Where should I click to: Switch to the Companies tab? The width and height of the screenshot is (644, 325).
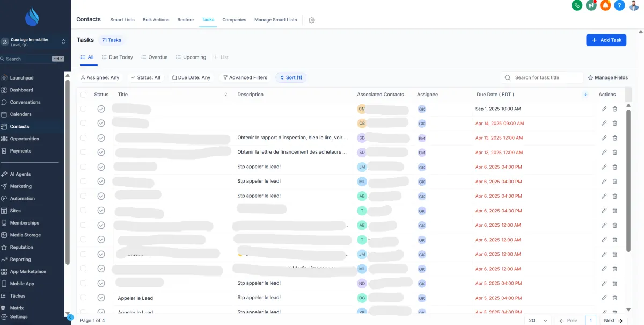[234, 20]
